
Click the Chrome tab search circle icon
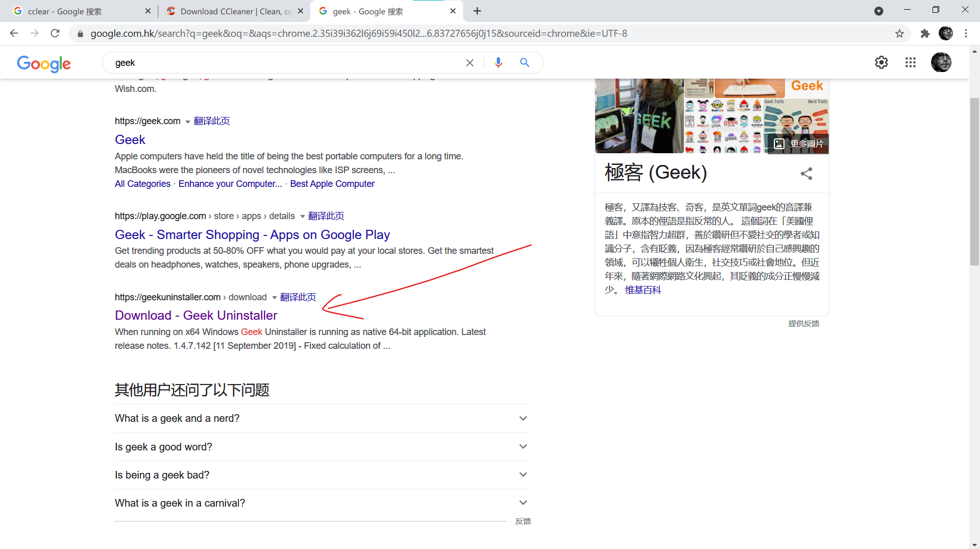tap(879, 11)
